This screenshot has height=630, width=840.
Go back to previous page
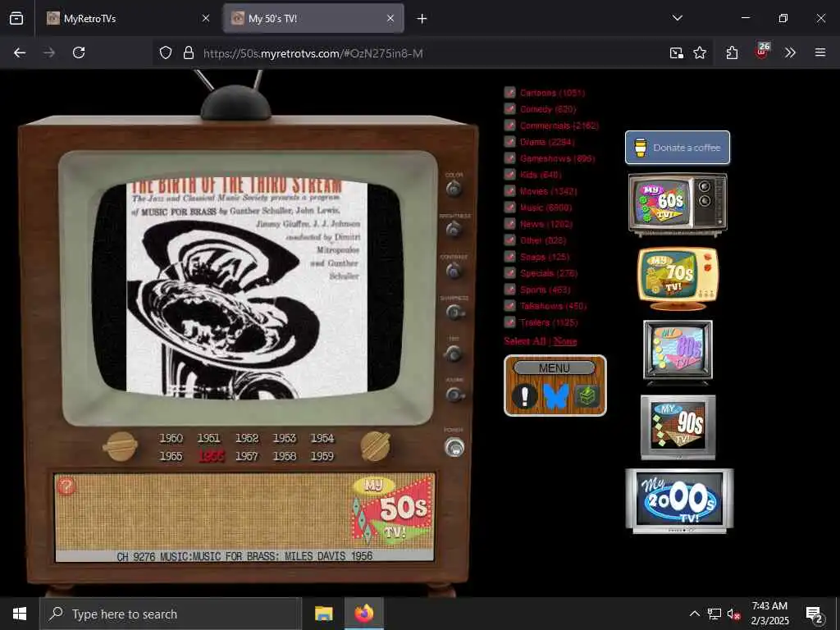20,52
